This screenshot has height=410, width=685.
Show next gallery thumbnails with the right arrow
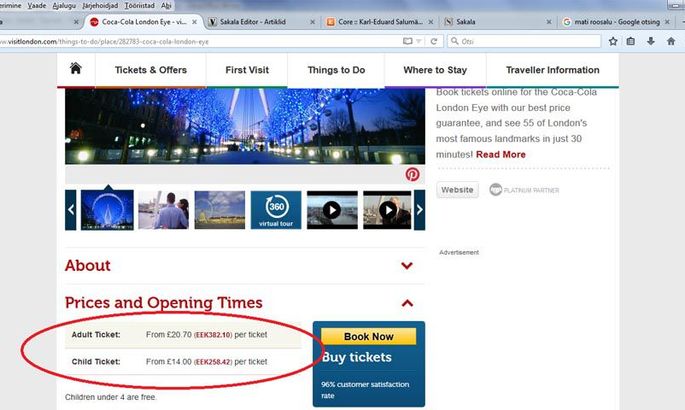pyautogui.click(x=419, y=210)
